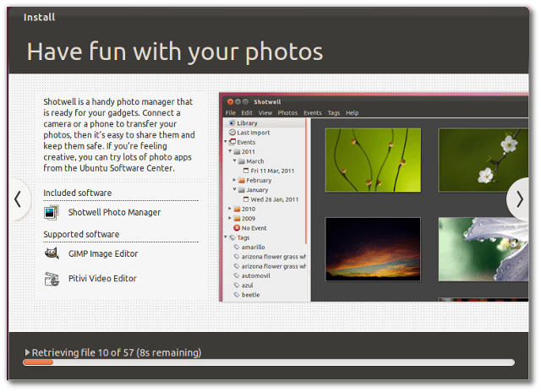Open the white blossoms photo thumbnail
541x392 pixels.
coord(483,161)
